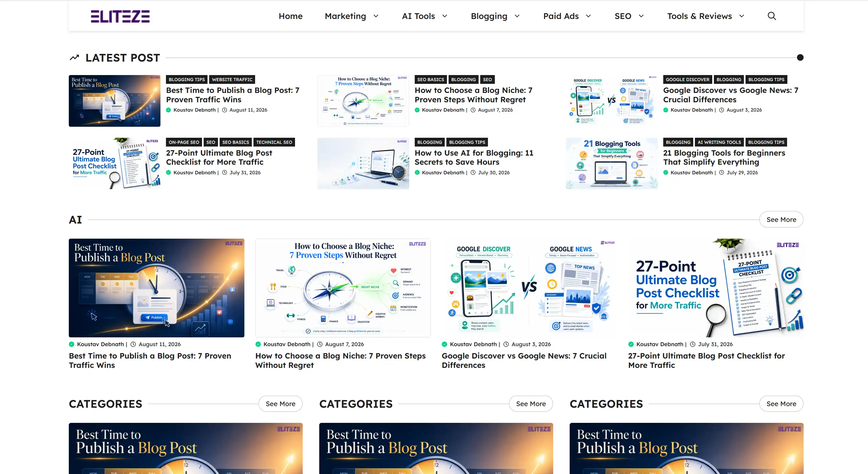Screen dimensions: 868x474
Task: Click the verified badge beside the July 30 post author
Action: [417, 172]
